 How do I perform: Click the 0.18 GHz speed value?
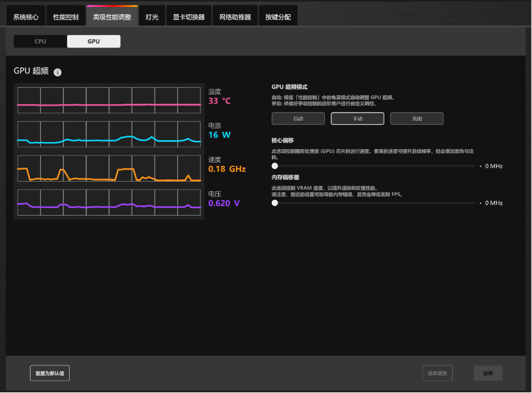[x=227, y=169]
